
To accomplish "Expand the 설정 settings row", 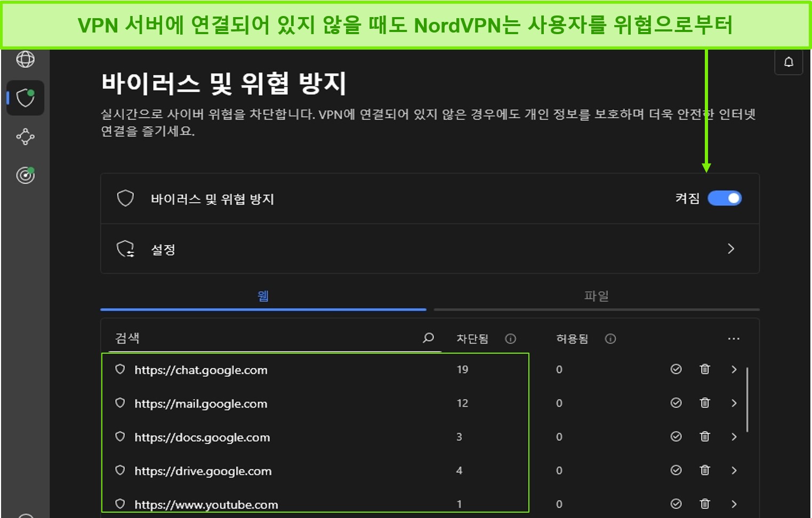I will click(731, 249).
